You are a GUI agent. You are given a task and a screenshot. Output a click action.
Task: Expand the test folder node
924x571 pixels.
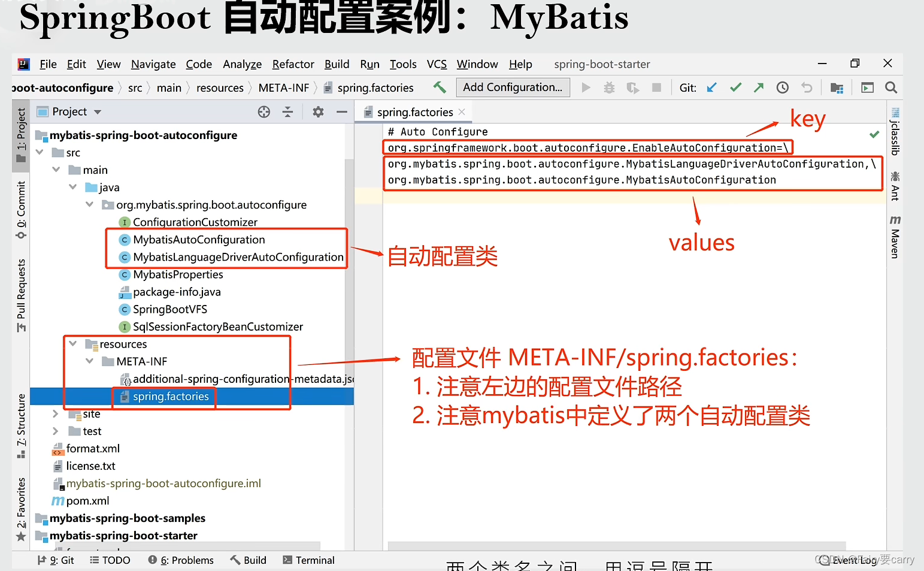tap(56, 431)
